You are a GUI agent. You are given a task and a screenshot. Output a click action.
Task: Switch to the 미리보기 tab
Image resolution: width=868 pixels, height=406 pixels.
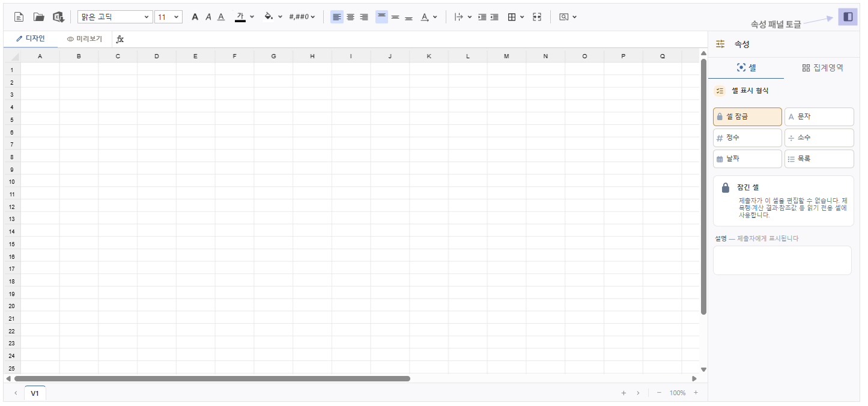point(85,39)
